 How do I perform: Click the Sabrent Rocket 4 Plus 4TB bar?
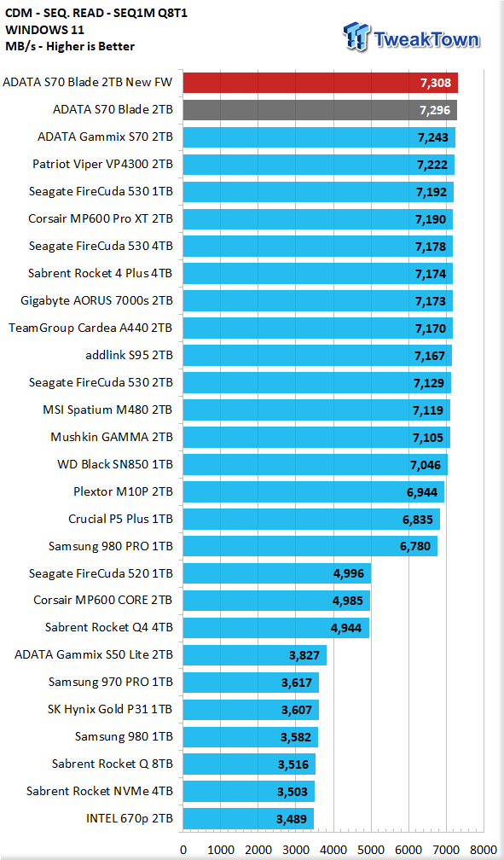coord(317,274)
